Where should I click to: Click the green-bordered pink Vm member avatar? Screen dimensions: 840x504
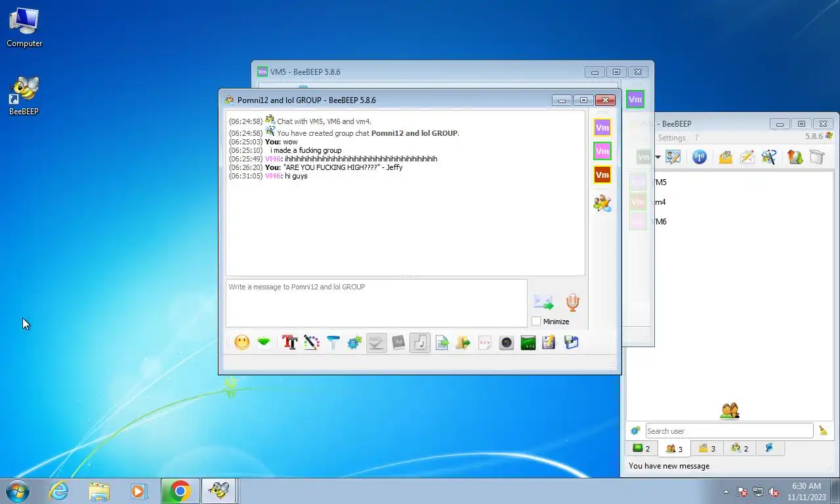tap(602, 151)
